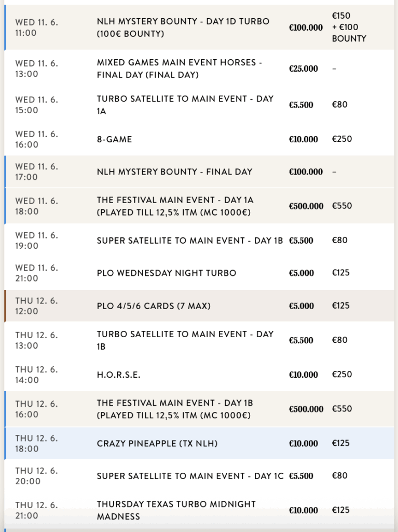
Task: Click the highlighted Crazy Pineapple (TX NLH) row
Action: pos(157,444)
